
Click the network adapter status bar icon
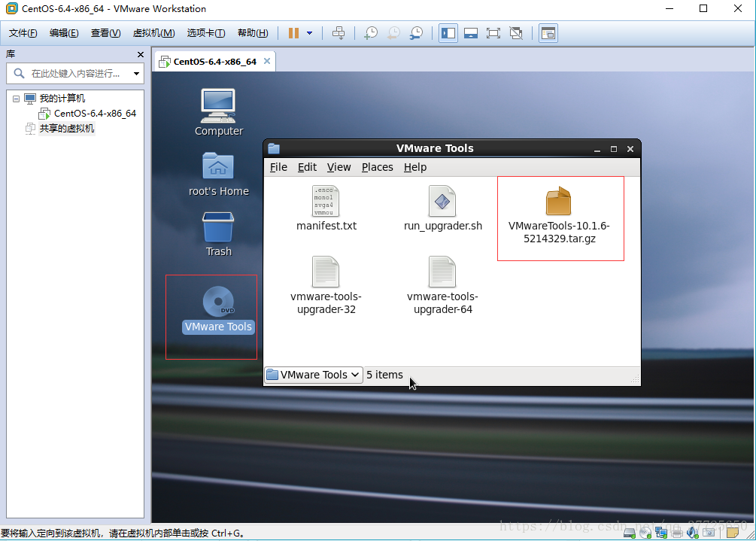click(661, 533)
